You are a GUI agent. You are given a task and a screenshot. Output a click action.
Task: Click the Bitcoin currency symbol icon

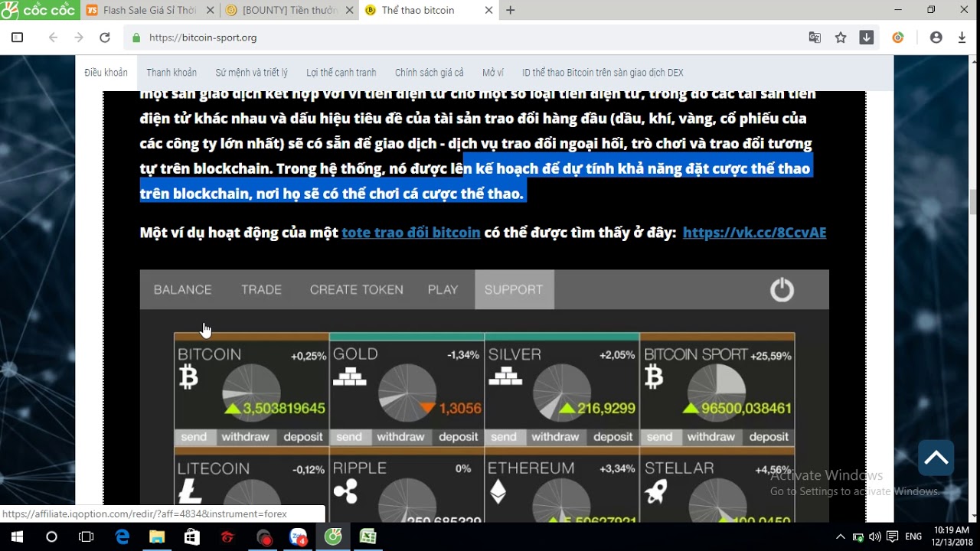tap(188, 377)
